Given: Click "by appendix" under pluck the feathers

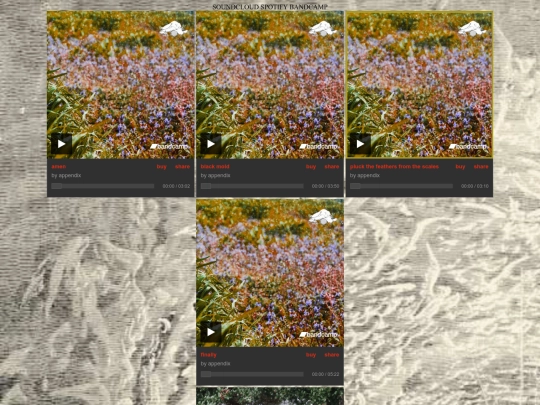Looking at the screenshot, I should click(365, 176).
